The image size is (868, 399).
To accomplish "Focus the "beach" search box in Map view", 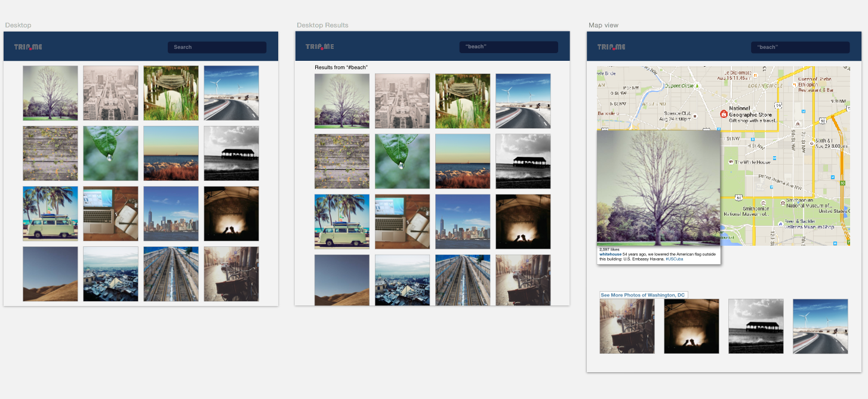I will 800,47.
